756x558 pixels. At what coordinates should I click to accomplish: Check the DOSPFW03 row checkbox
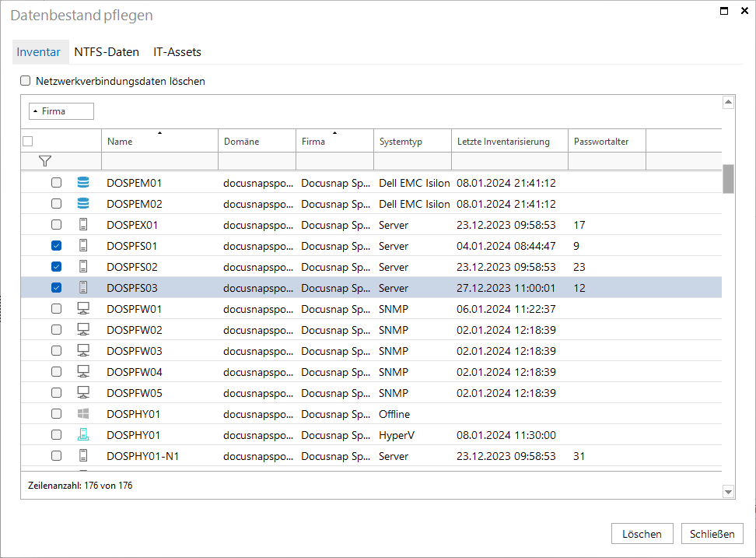(x=57, y=350)
